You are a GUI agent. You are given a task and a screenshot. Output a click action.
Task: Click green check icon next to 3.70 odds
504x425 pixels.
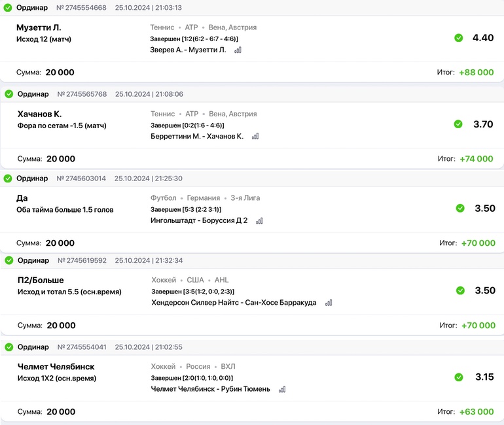pyautogui.click(x=459, y=124)
